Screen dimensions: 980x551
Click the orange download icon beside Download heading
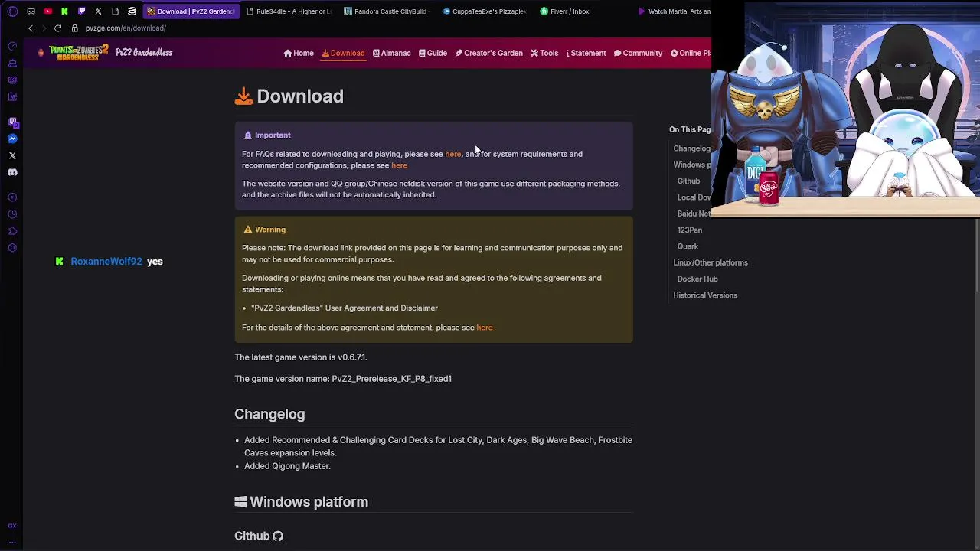coord(243,96)
